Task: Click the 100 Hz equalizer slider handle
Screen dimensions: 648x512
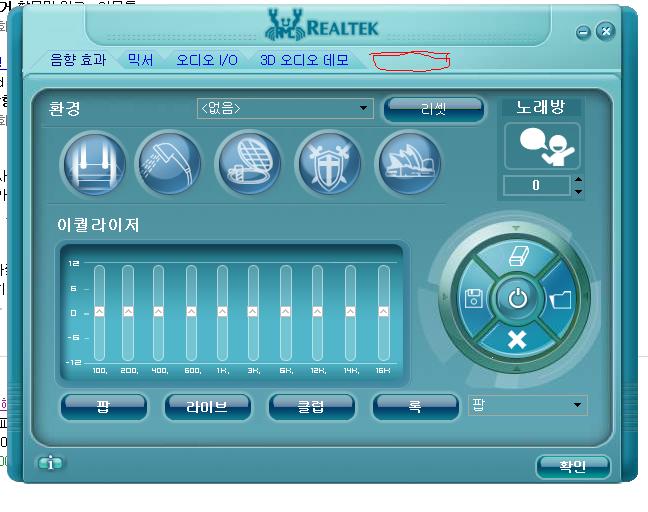Action: pyautogui.click(x=99, y=311)
